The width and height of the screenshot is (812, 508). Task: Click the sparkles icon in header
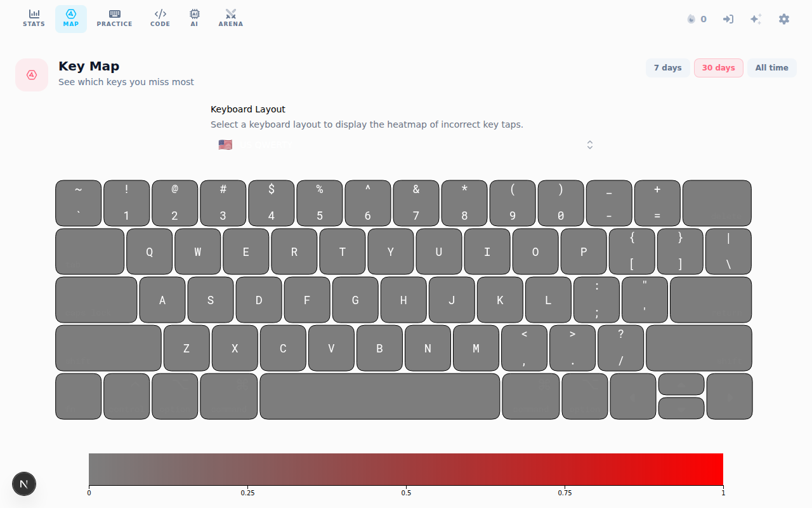coord(756,19)
